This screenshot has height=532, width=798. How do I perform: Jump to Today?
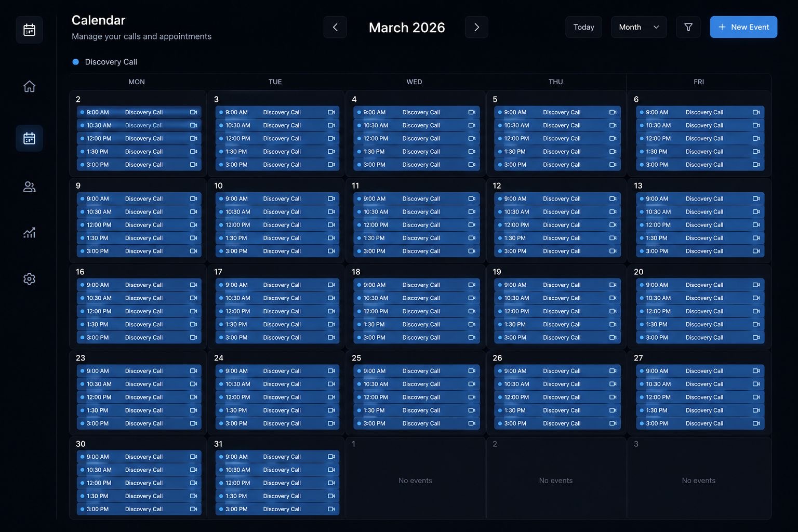tap(583, 27)
